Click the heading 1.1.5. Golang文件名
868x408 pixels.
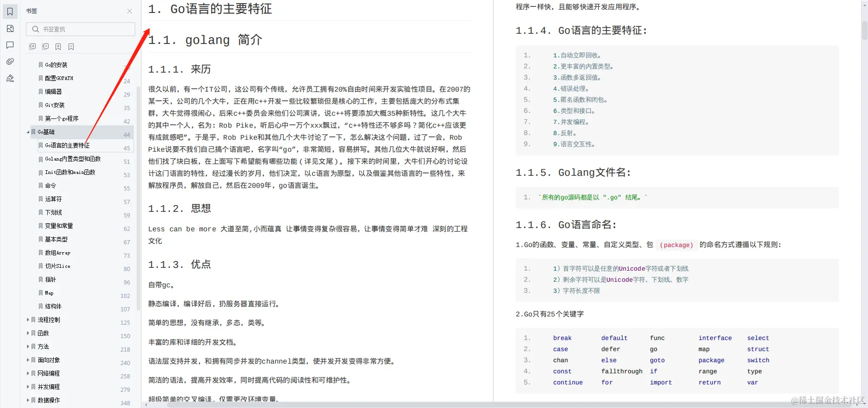[573, 173]
